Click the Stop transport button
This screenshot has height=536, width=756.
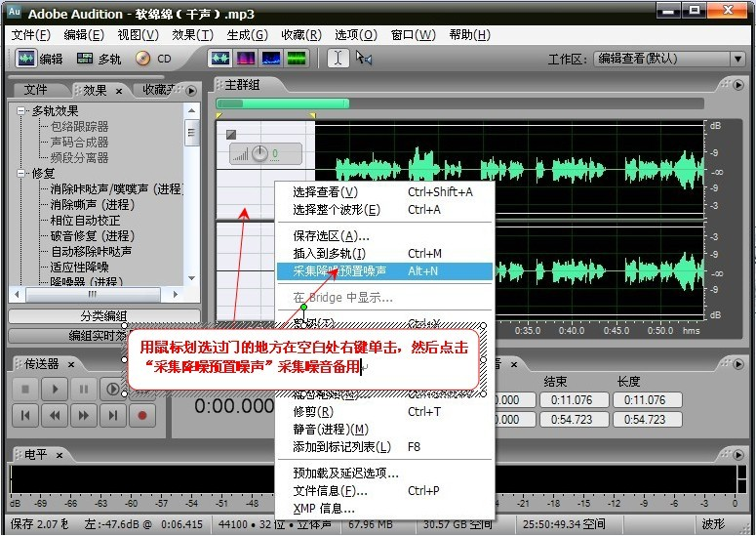tap(25, 389)
